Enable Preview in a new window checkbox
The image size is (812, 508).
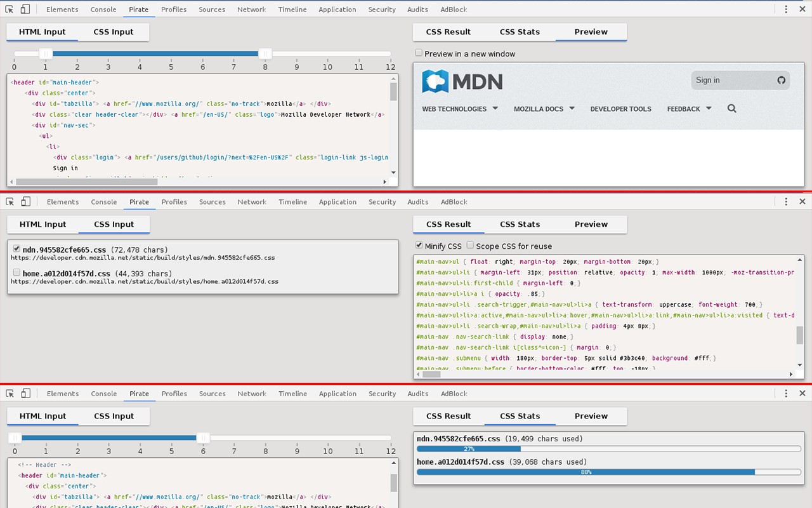tap(419, 53)
